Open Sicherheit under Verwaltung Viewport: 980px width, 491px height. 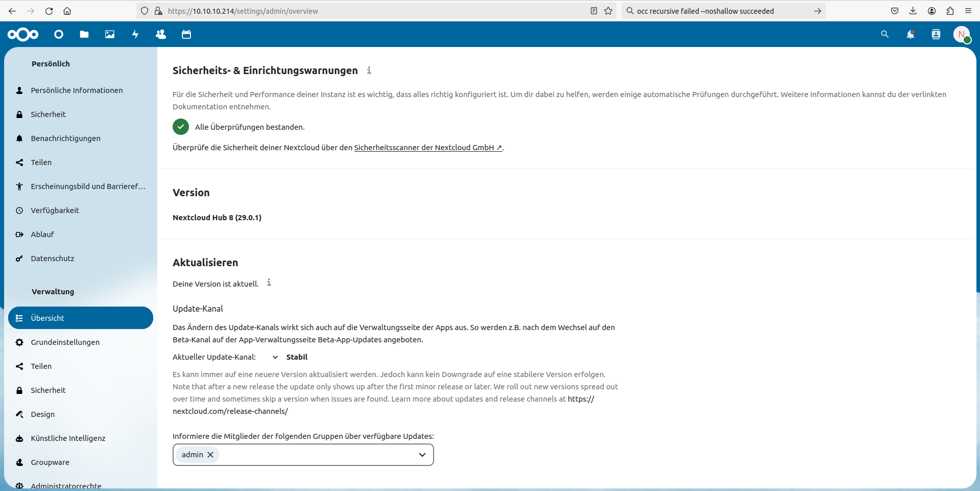81,390
